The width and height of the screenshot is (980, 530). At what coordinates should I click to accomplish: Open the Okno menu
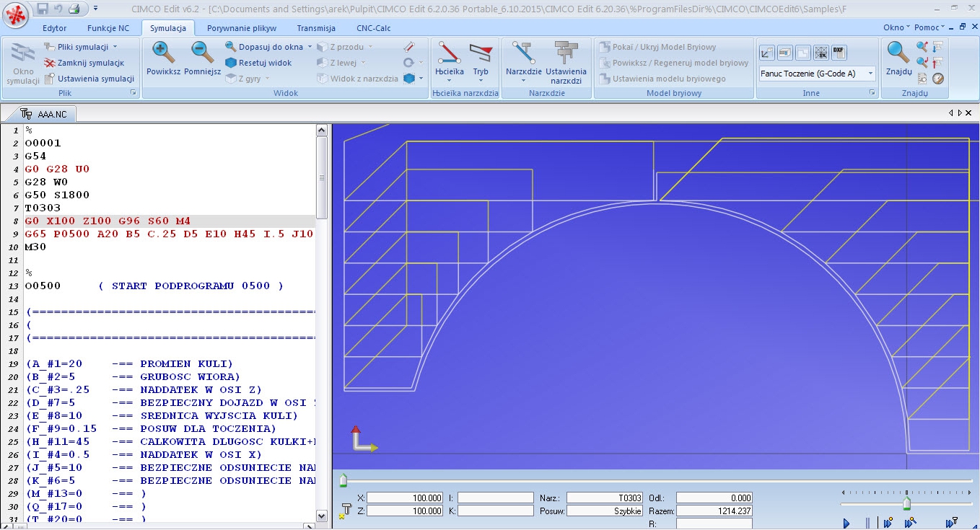[x=896, y=27]
